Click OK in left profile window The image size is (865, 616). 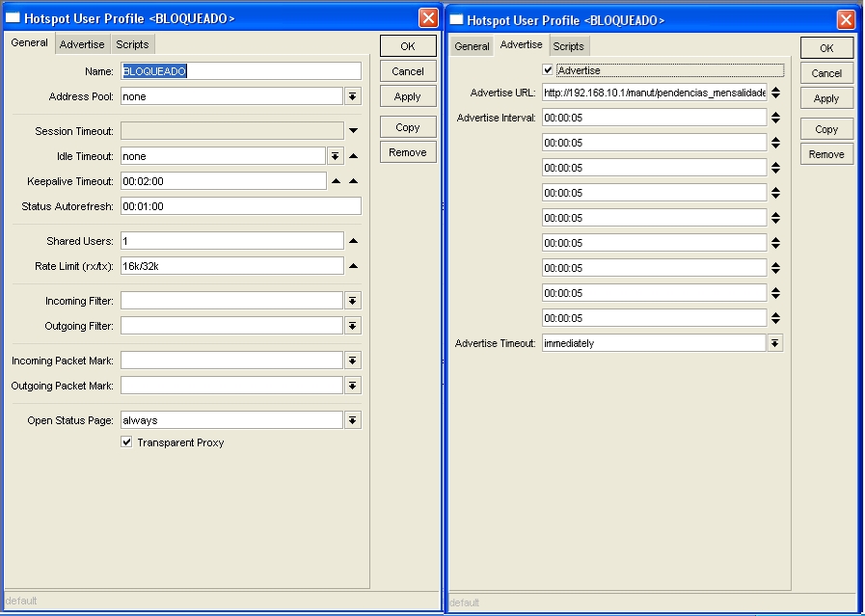coord(408,46)
